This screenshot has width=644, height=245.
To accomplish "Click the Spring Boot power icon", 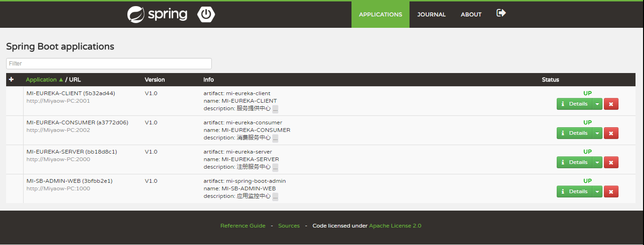I will [x=206, y=15].
